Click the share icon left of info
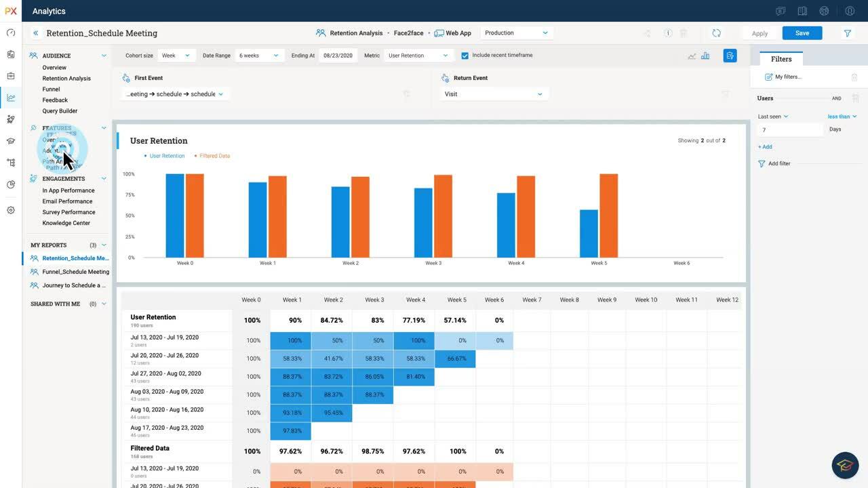Image resolution: width=868 pixels, height=488 pixels. click(648, 33)
